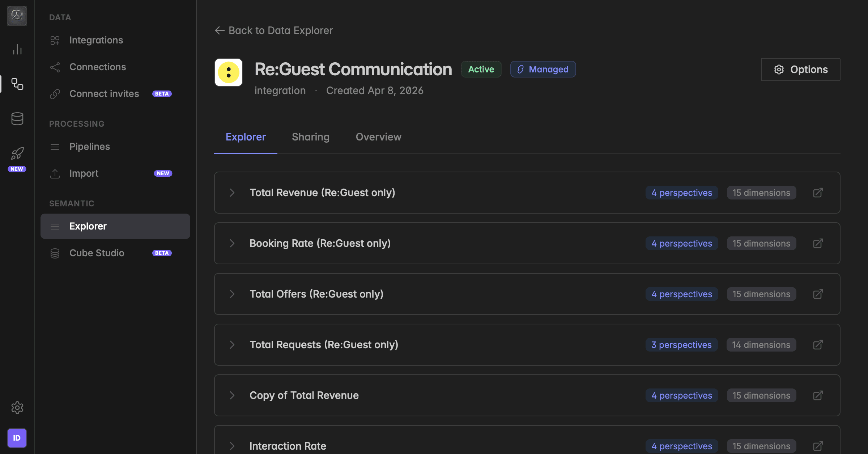Switch to the Explorer tab
This screenshot has height=454, width=868.
coord(246,137)
